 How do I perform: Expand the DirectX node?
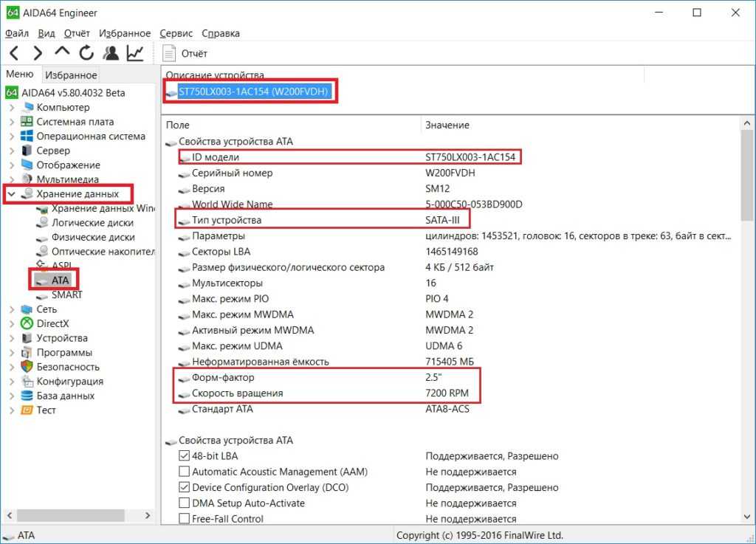point(12,324)
